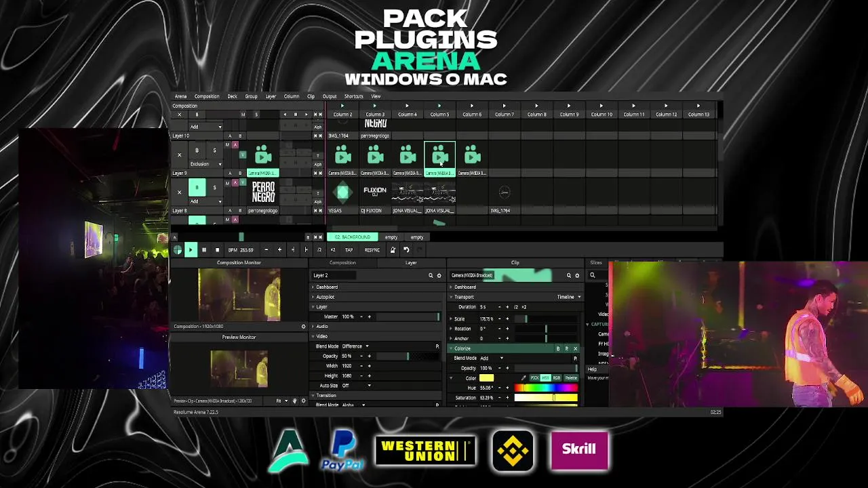This screenshot has height=488, width=868.
Task: Disable active Bypass B on Layer 8
Action: coord(197,188)
